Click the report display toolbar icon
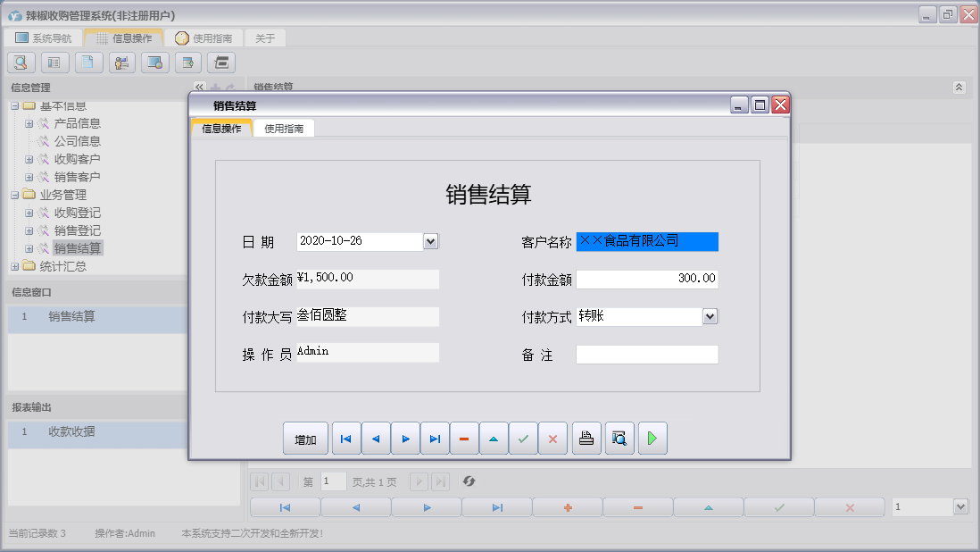Viewport: 980px width, 552px height. pos(154,63)
